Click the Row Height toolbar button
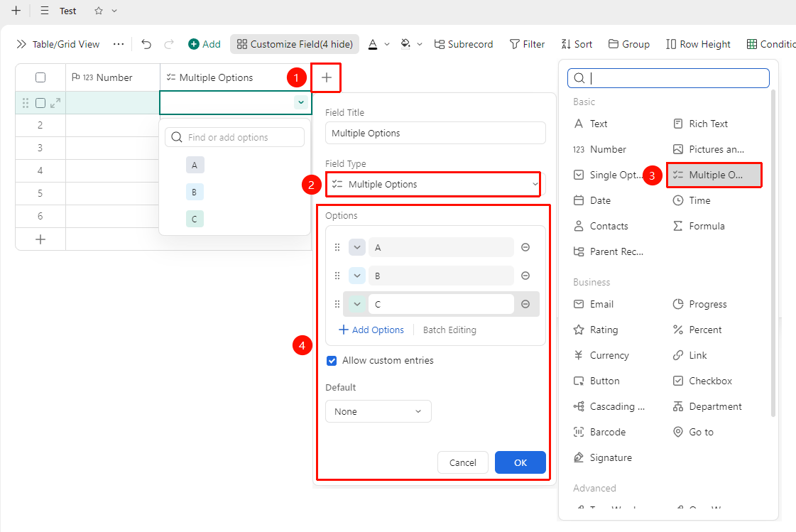The width and height of the screenshot is (796, 532). [x=697, y=44]
